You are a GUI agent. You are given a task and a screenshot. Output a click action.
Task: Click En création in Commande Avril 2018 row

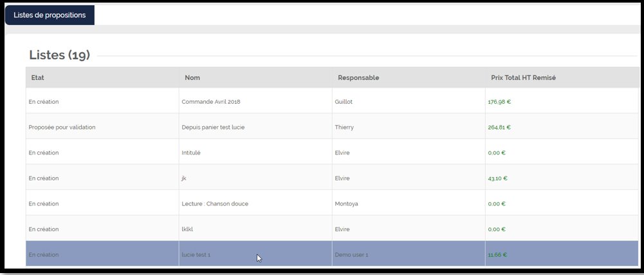point(44,102)
